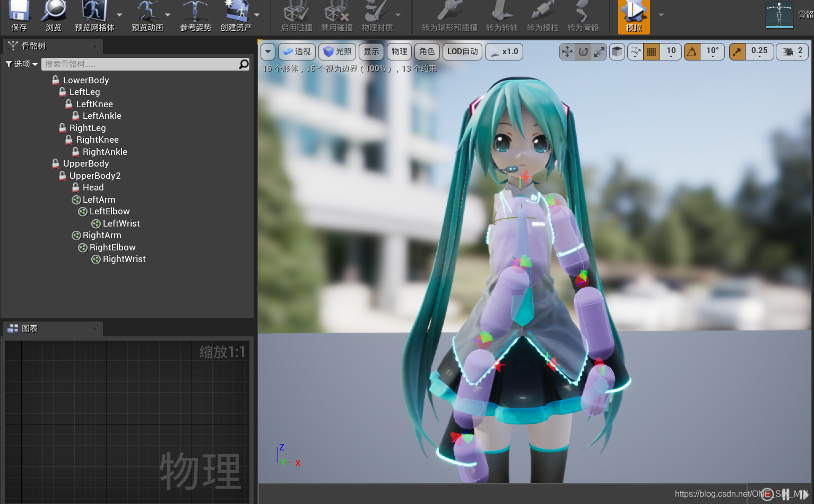Screen dimensions: 814x504
Task: Open the 显示 (Show) dropdown
Action: (x=371, y=51)
